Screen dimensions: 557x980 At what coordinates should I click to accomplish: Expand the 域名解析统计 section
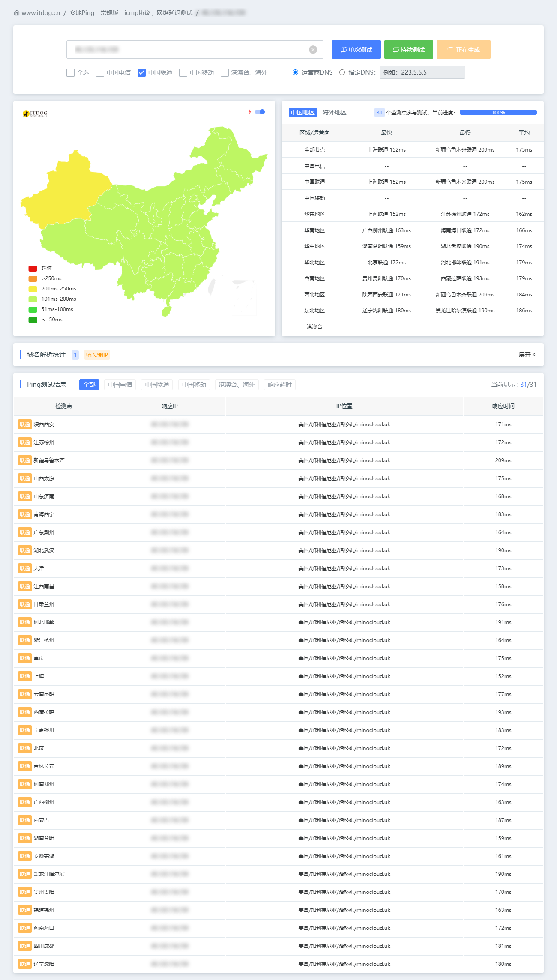(527, 355)
